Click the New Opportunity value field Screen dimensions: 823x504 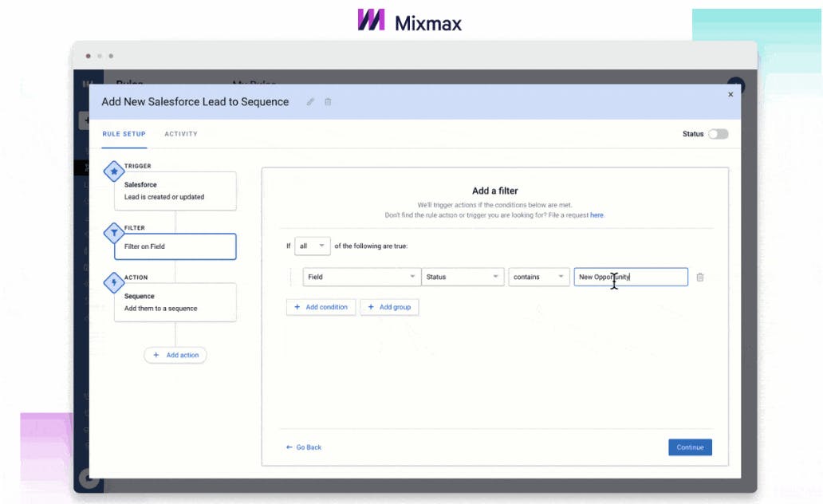coord(630,277)
